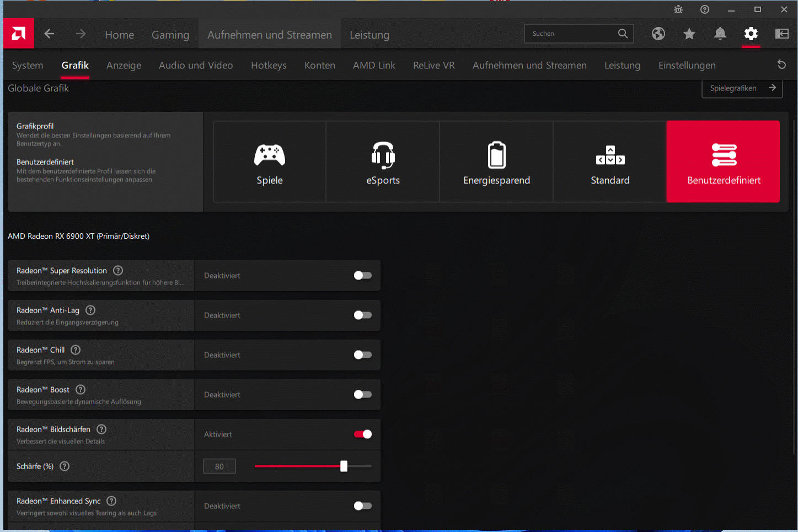
Task: Show help for Radeon Anti-Lag
Action: pos(90,310)
